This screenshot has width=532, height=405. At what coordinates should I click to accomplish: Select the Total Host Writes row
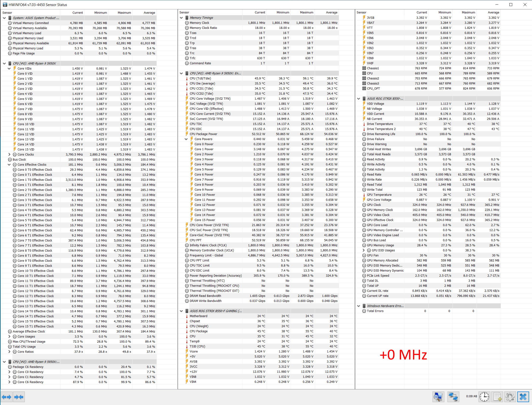[x=428, y=149]
